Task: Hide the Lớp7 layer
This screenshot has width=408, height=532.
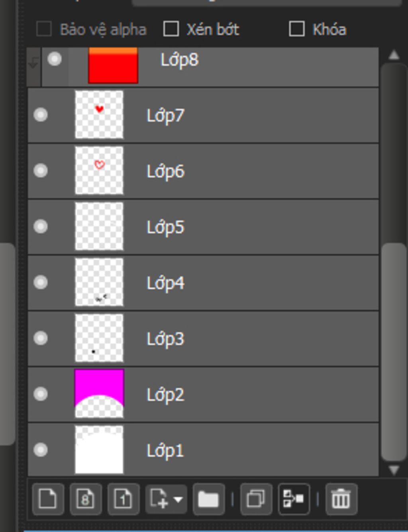Action: (x=41, y=115)
